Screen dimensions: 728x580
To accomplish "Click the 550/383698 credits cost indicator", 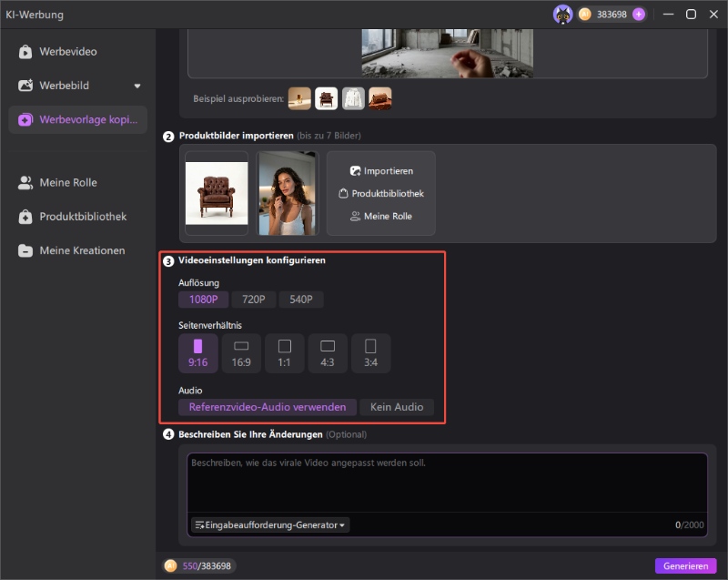I will (198, 566).
